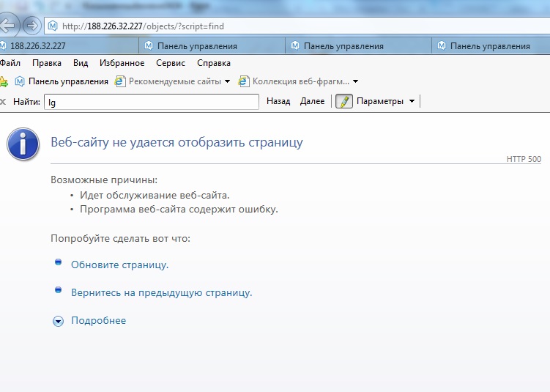
Task: Switch to the second Панель управления tab
Action: (x=212, y=46)
